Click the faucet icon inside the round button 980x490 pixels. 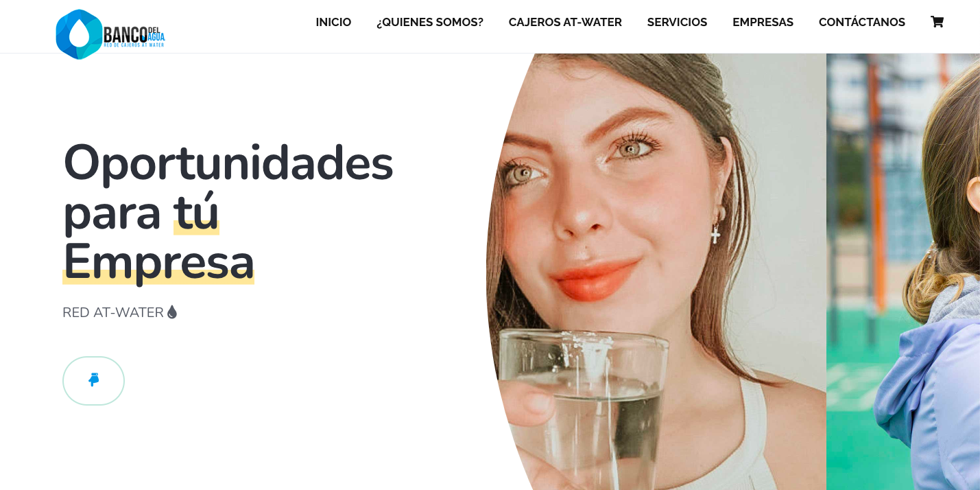click(x=94, y=380)
